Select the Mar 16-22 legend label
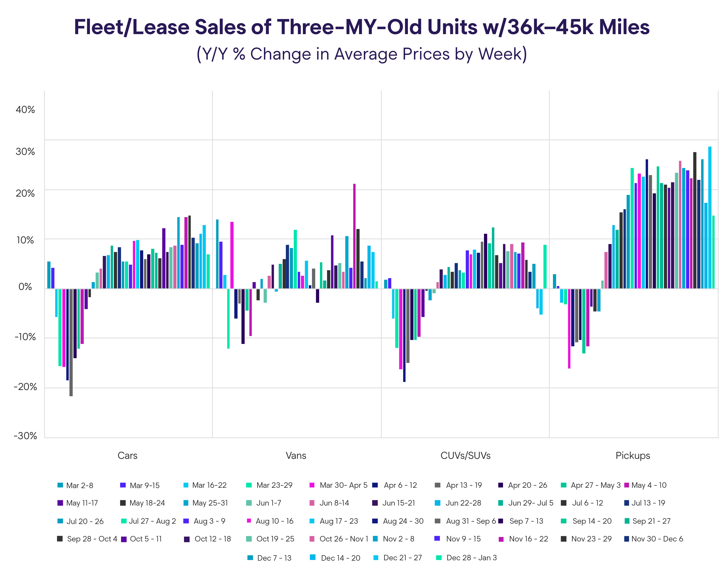This screenshot has width=728, height=574. (x=209, y=485)
